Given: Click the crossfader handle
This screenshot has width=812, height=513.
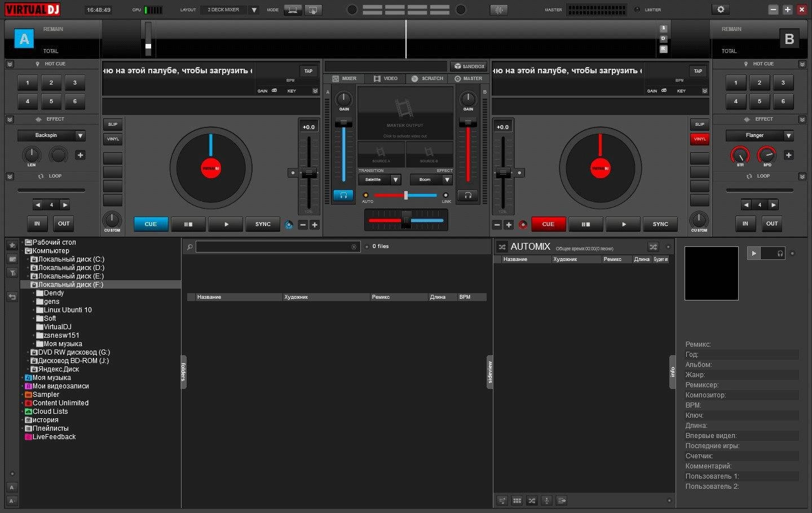Looking at the screenshot, I should [406, 220].
